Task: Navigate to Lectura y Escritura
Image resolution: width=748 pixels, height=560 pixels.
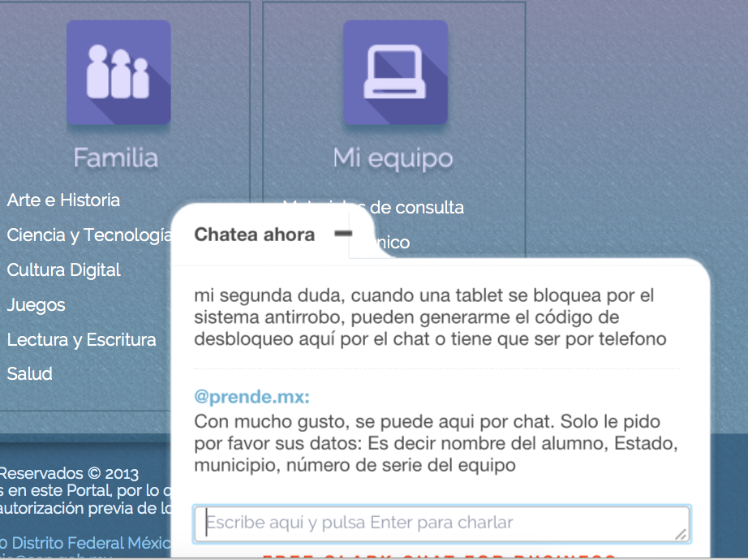Action: [x=81, y=340]
